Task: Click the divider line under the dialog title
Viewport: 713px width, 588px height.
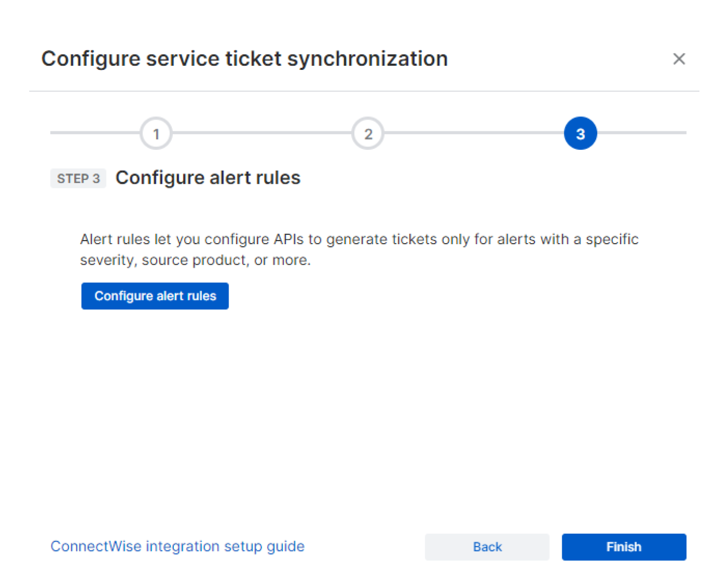Action: click(364, 91)
